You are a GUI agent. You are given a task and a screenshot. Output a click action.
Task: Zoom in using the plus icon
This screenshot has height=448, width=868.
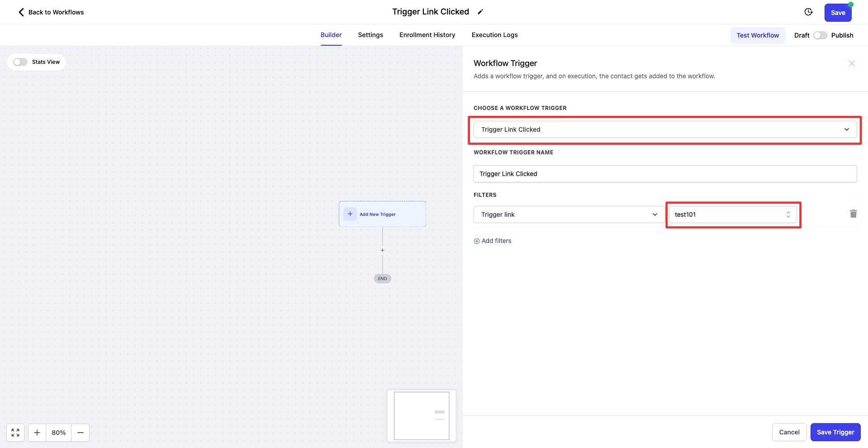coord(37,433)
